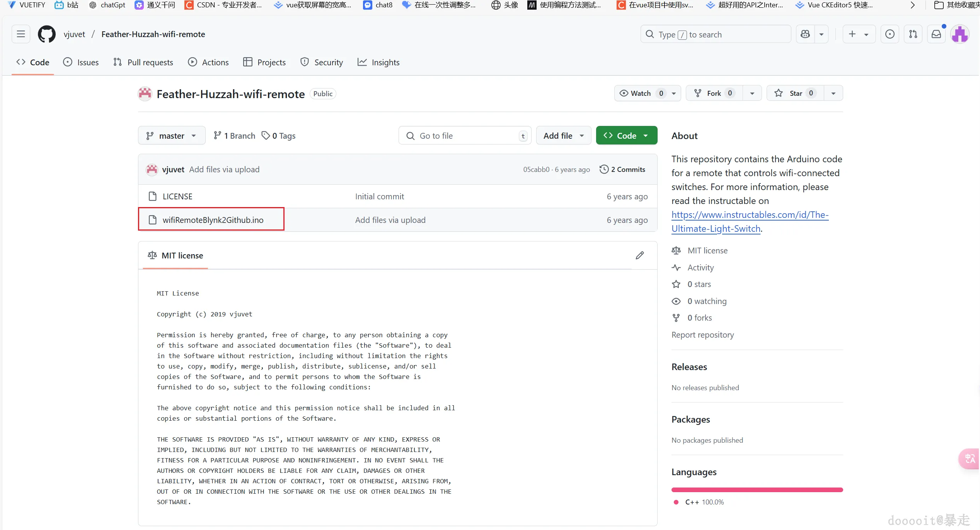Click the GitHub octocat logo
980x530 pixels.
coord(46,34)
